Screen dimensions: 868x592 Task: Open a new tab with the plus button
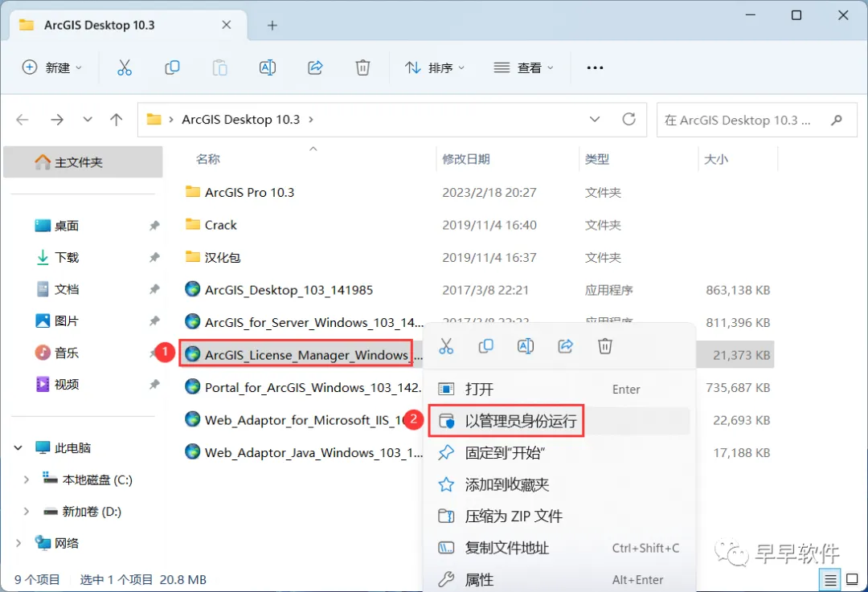[x=272, y=25]
